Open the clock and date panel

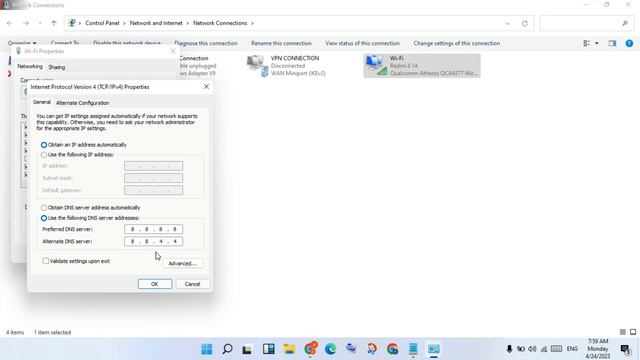[x=598, y=349]
